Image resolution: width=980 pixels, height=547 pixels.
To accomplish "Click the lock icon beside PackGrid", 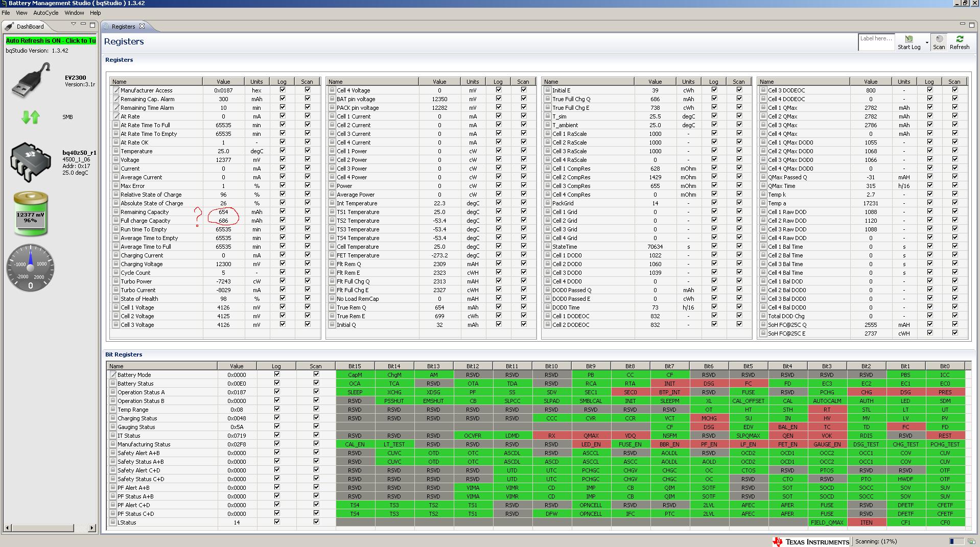I will click(548, 203).
